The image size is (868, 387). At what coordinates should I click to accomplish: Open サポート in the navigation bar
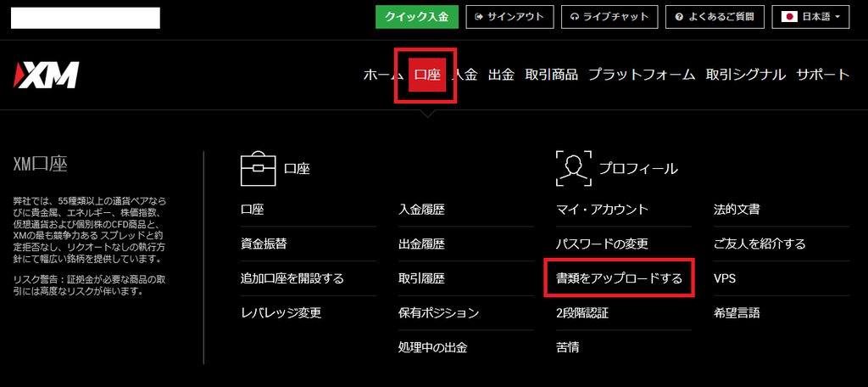822,75
